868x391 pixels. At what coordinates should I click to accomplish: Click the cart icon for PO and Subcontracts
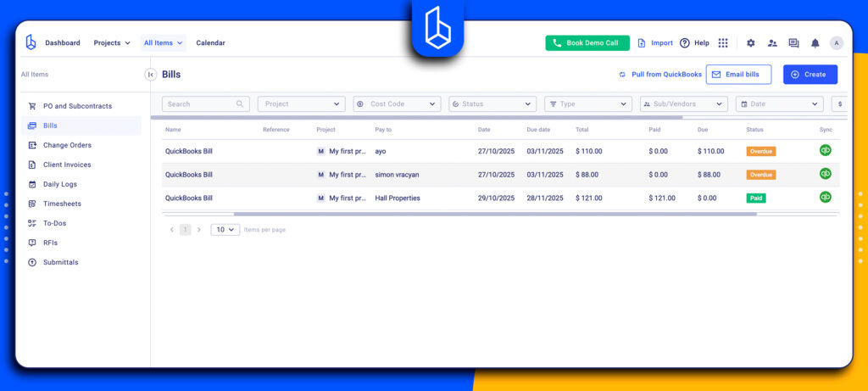[32, 106]
